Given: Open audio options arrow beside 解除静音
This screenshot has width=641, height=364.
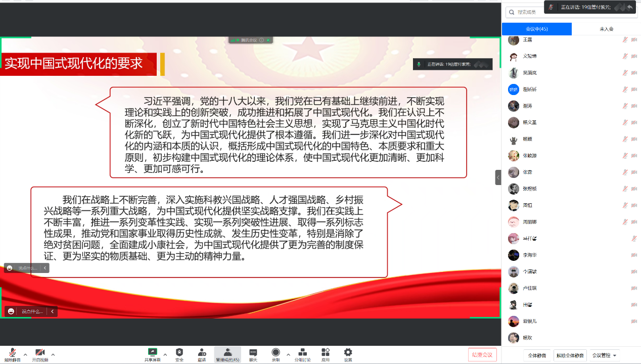Looking at the screenshot, I should point(24,354).
